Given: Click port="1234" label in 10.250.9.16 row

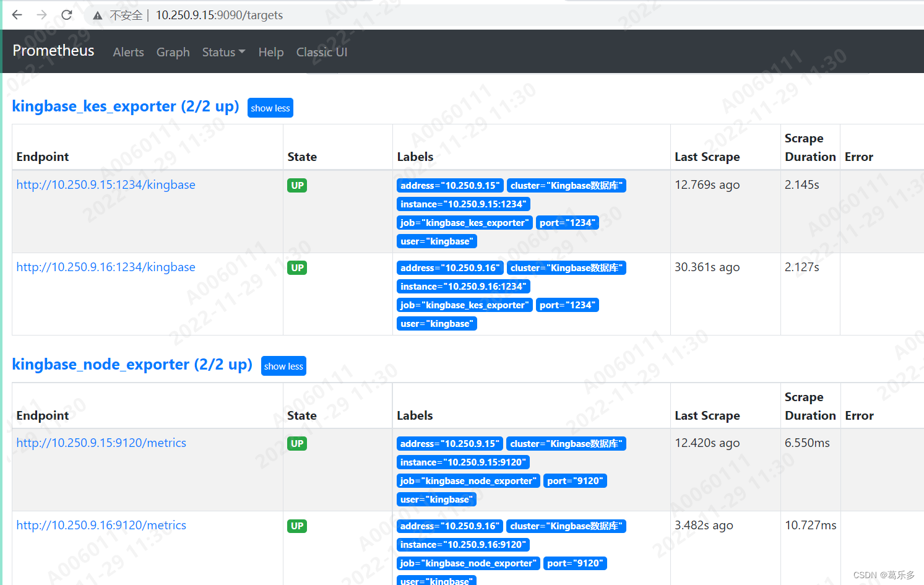Looking at the screenshot, I should coord(568,305).
